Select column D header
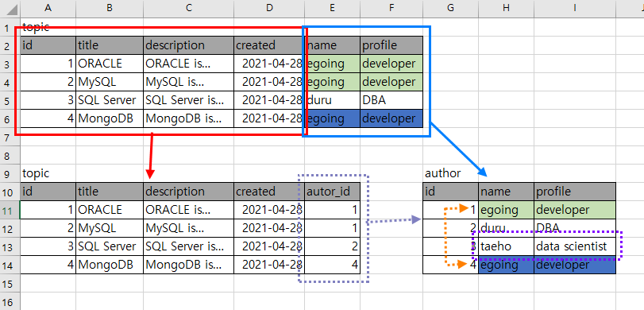 [x=269, y=8]
